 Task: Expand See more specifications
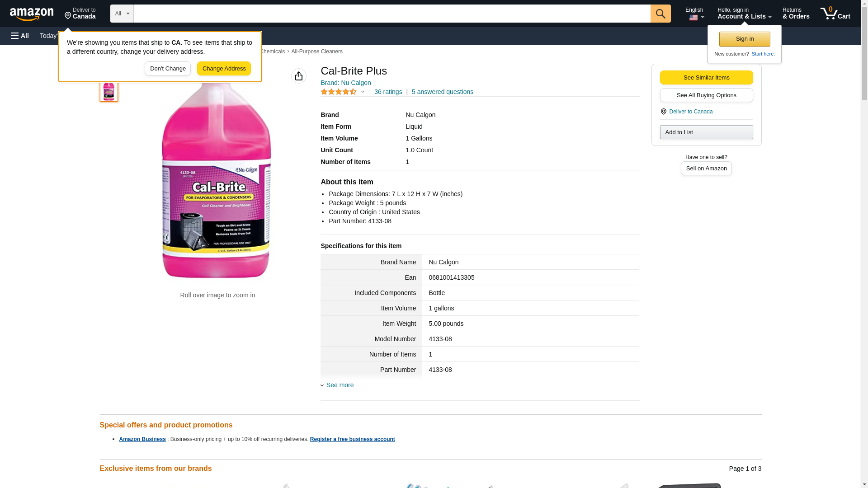tap(340, 385)
